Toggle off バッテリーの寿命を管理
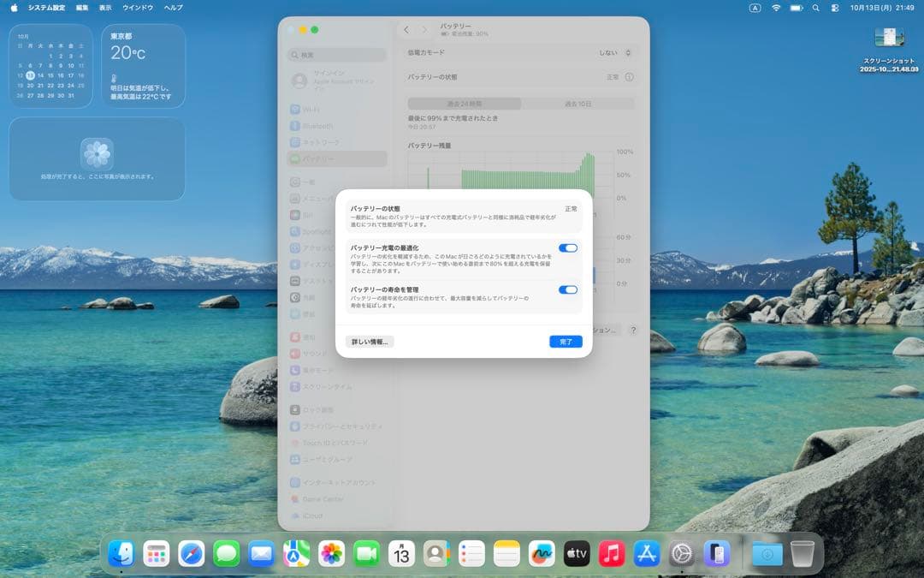Screen dimensions: 924x578 (567, 289)
